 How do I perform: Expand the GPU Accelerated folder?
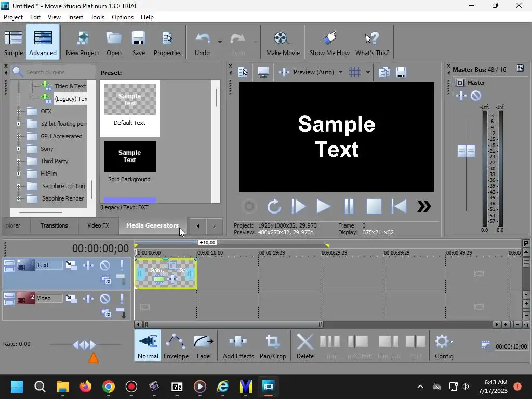[x=18, y=137]
